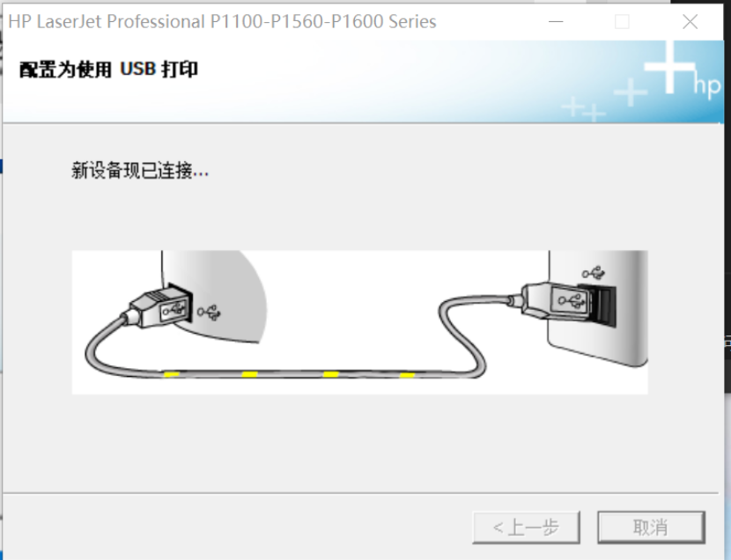Click the 取消 cancel button
The height and width of the screenshot is (560, 731).
coord(651,527)
